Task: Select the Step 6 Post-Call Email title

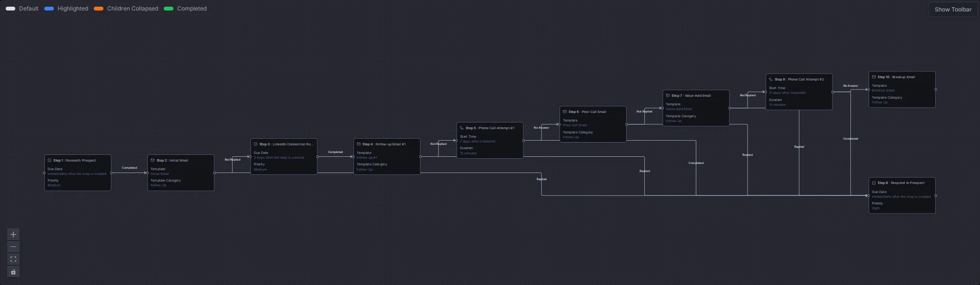Action: pos(587,112)
